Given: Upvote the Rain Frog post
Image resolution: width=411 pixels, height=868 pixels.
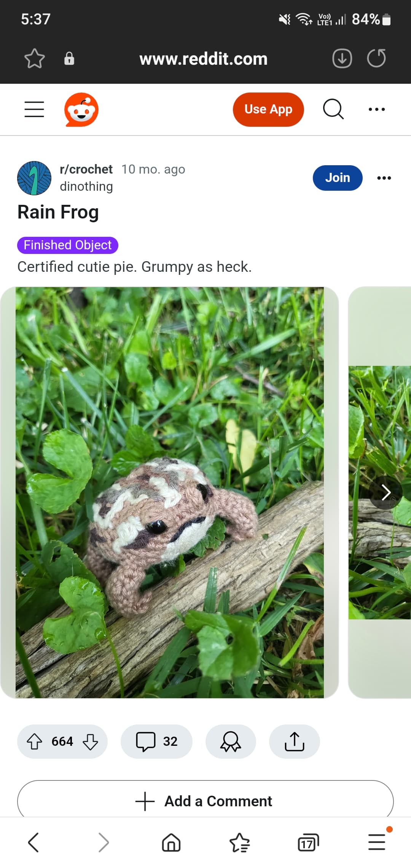Looking at the screenshot, I should pyautogui.click(x=35, y=742).
